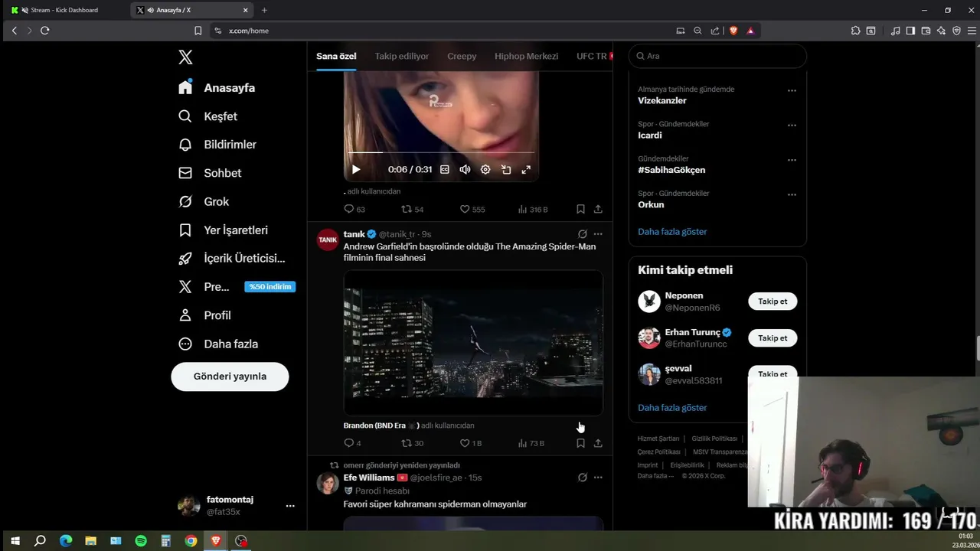Click Daha fazla göster under suggestions

coord(672,408)
